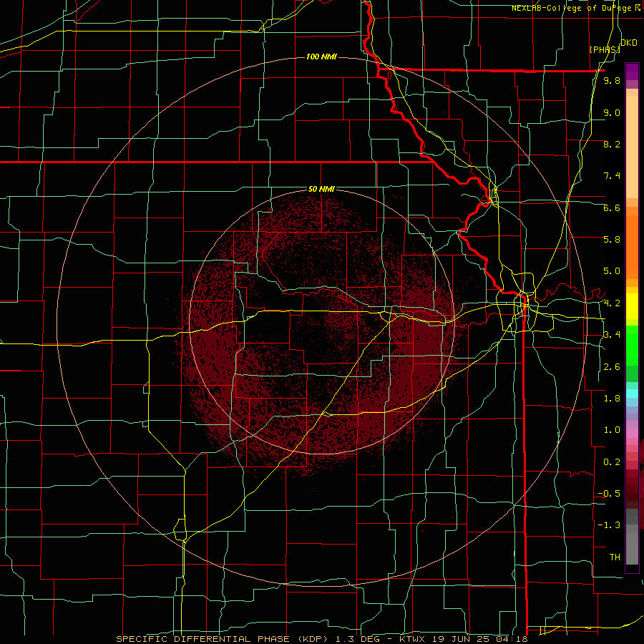The image size is (644, 644).
Task: Click the 100 NMI range ring label
Action: [321, 57]
